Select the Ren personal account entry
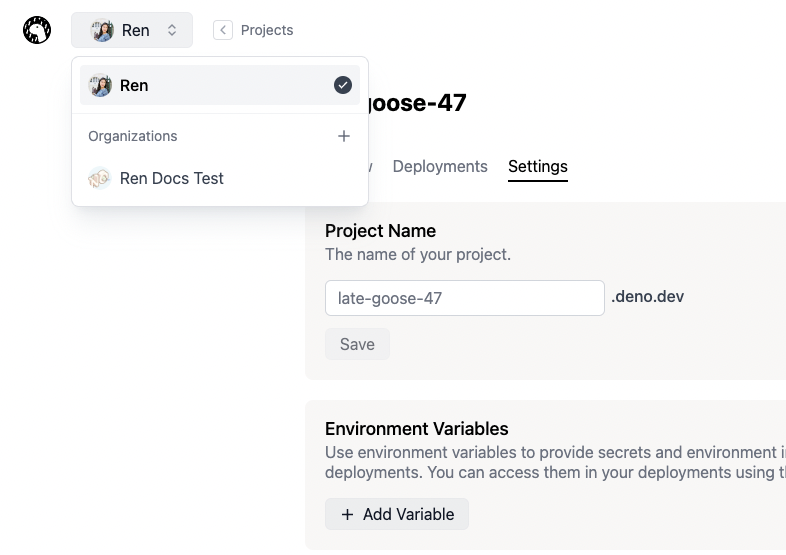This screenshot has width=786, height=555. [200, 86]
